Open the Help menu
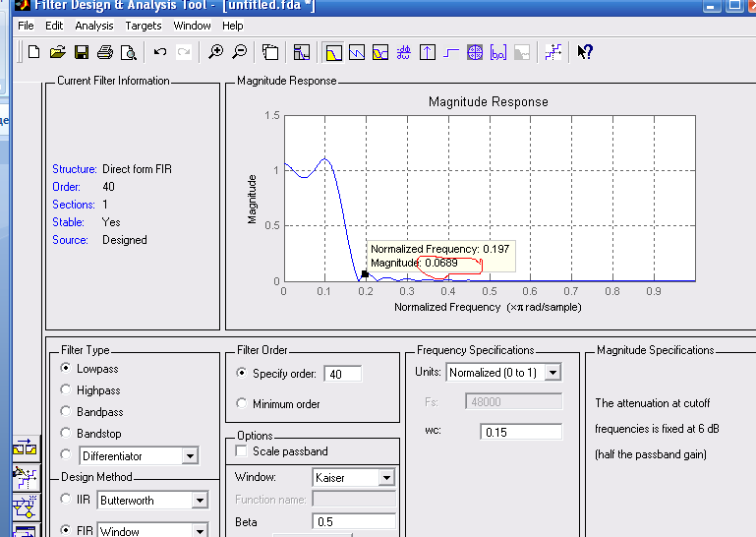Screen dimensions: 756x537 (x=232, y=26)
